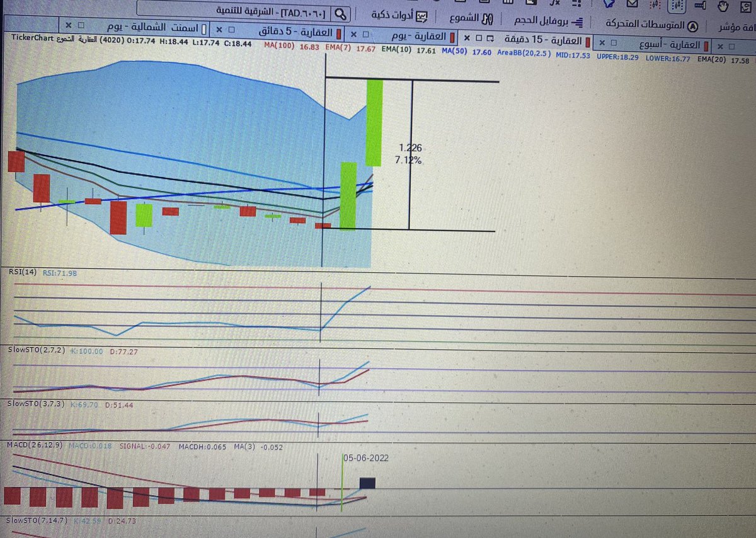Click the RSI:71.98 value text
The height and width of the screenshot is (538, 756).
click(x=60, y=273)
